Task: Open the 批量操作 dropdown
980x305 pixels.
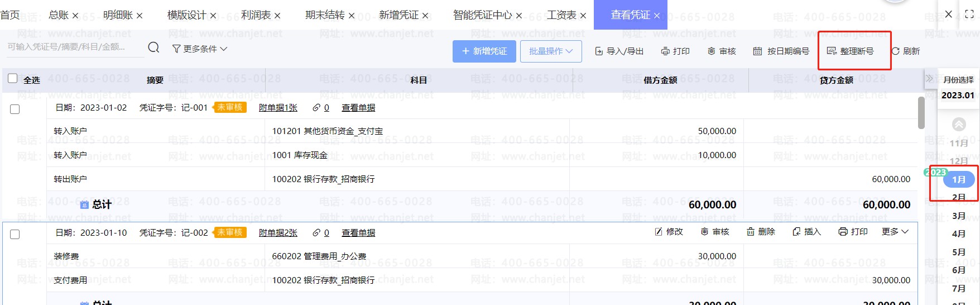Action: coord(551,51)
